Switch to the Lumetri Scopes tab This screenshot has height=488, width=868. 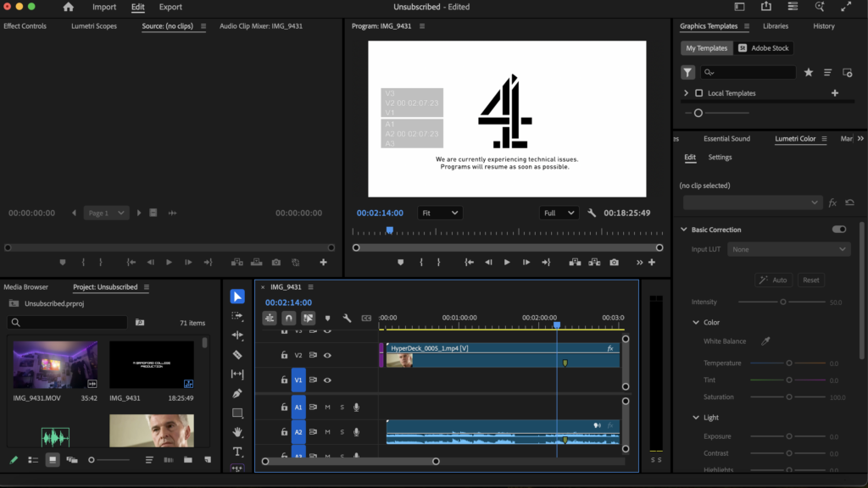pyautogui.click(x=94, y=26)
